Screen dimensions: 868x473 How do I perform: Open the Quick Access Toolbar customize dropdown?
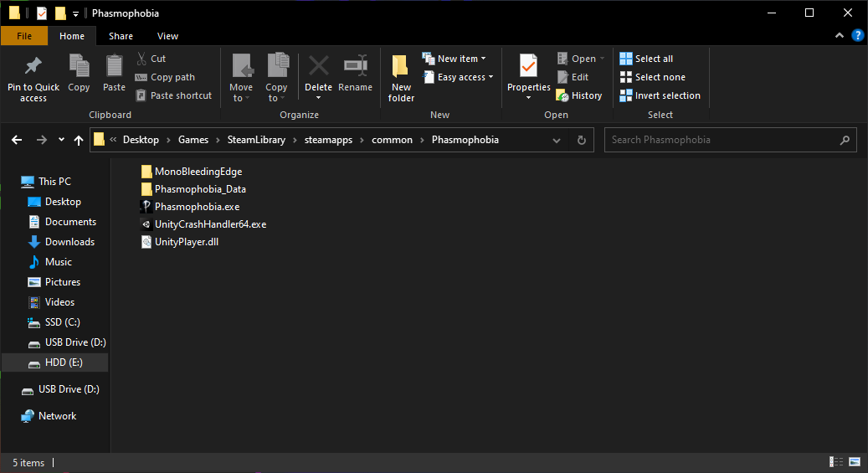coord(76,14)
